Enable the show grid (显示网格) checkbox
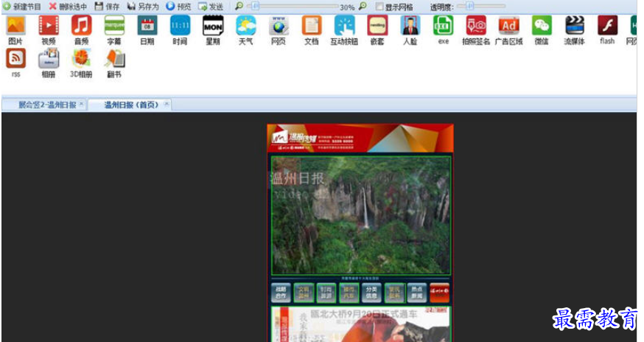The image size is (644, 342). pos(379,7)
